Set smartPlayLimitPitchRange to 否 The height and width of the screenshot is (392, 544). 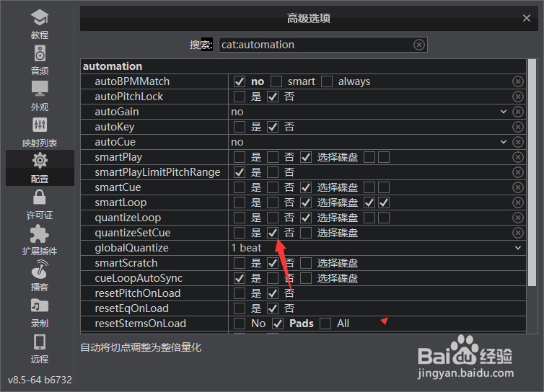(273, 172)
